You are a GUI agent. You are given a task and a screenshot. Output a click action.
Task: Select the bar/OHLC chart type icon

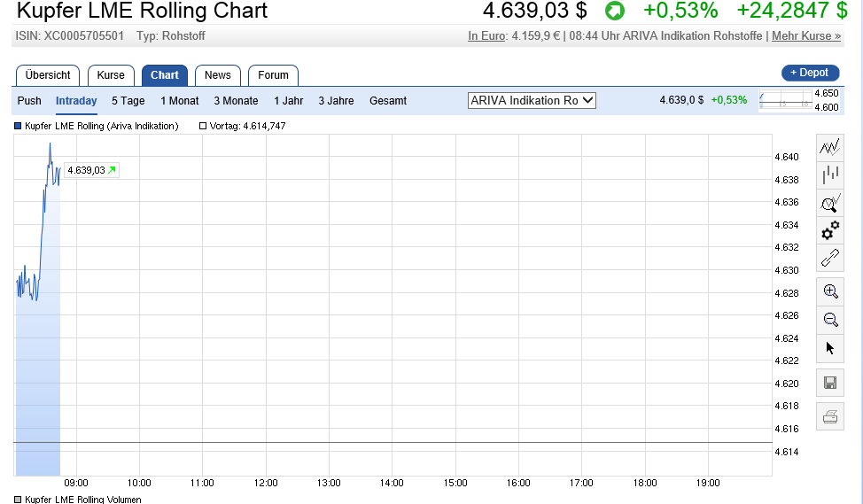tap(830, 175)
